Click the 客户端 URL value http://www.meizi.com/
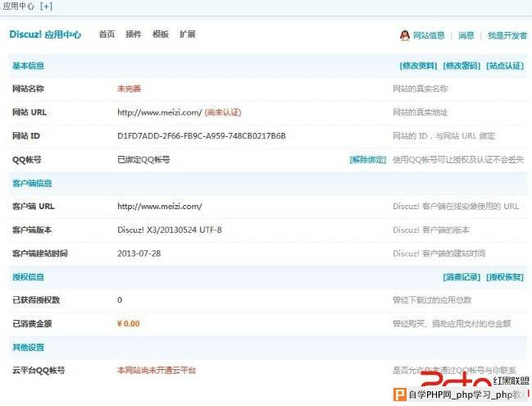 tap(160, 207)
